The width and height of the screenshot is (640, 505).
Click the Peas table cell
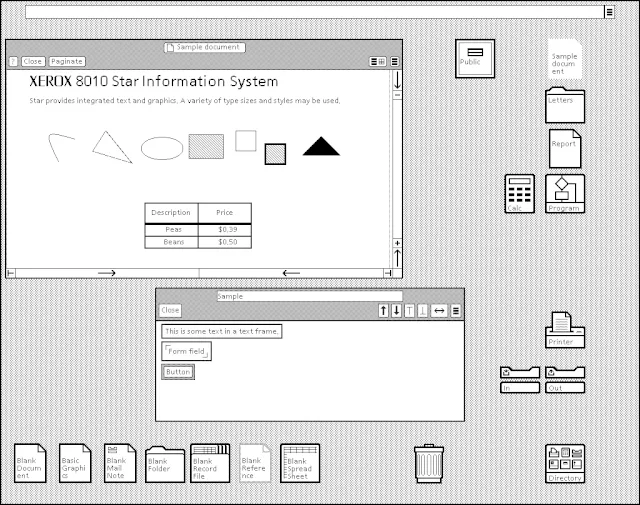click(171, 230)
